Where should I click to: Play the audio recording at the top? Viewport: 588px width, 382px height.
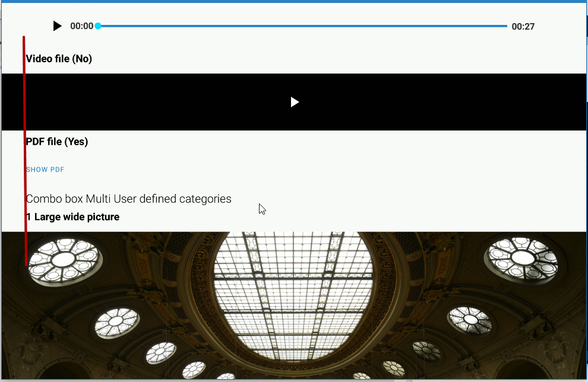pos(57,26)
